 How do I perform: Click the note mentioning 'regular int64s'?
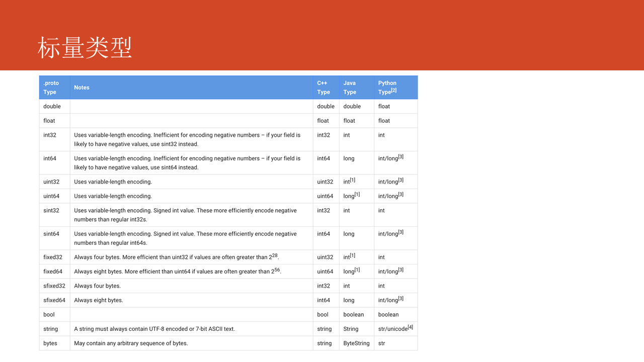click(x=185, y=238)
